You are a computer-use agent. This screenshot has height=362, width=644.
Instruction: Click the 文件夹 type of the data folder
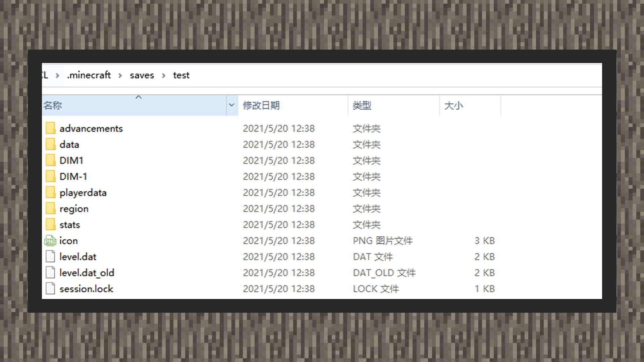tap(367, 144)
